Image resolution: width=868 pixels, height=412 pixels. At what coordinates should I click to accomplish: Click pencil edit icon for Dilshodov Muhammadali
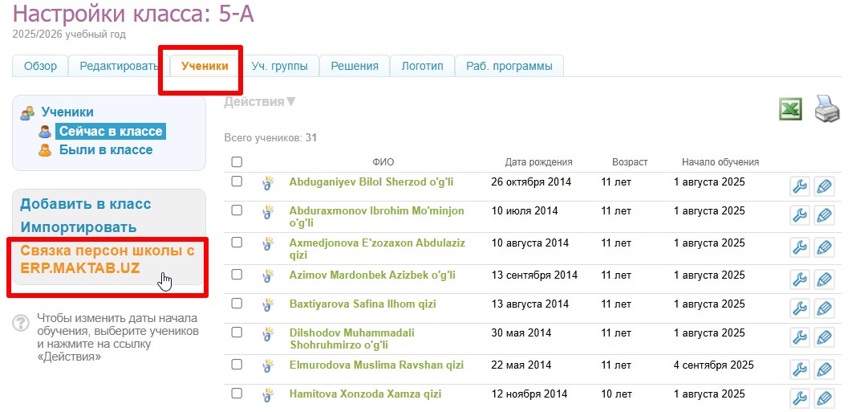825,337
